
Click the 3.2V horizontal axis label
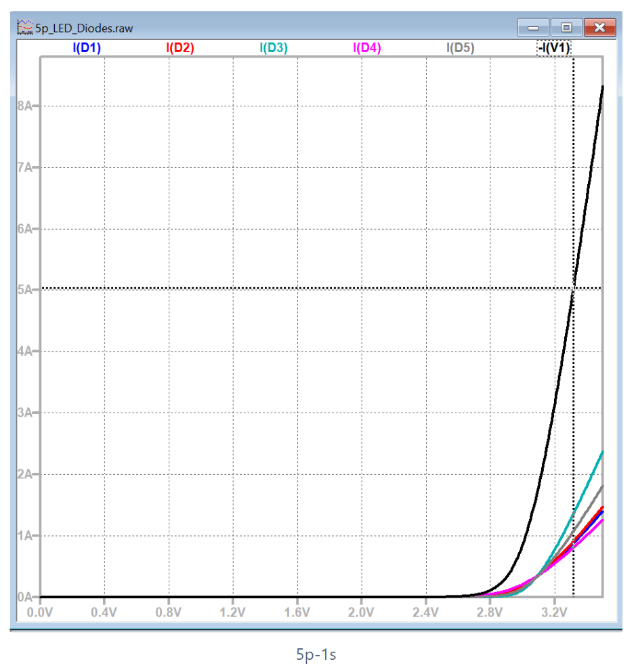coord(554,612)
